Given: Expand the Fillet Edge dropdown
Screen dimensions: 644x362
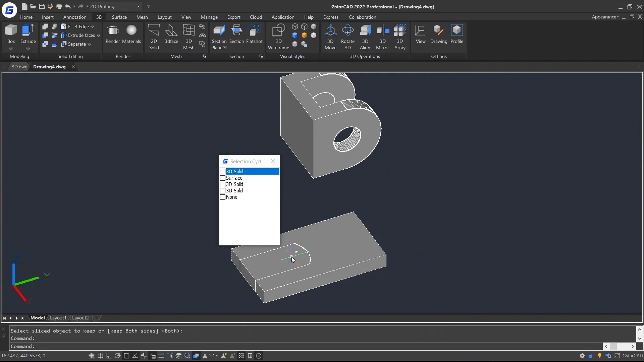Looking at the screenshot, I should 93,26.
